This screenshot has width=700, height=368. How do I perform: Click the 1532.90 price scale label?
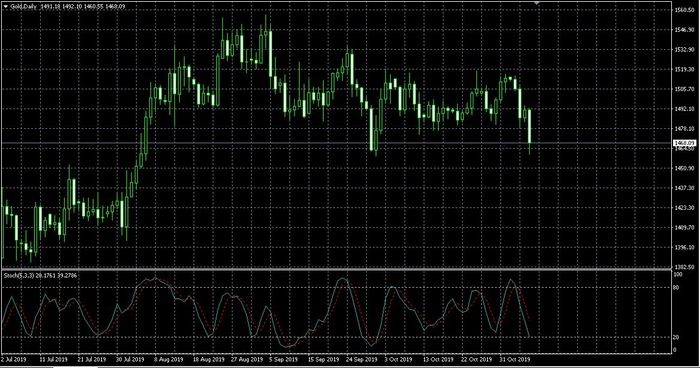click(x=685, y=50)
